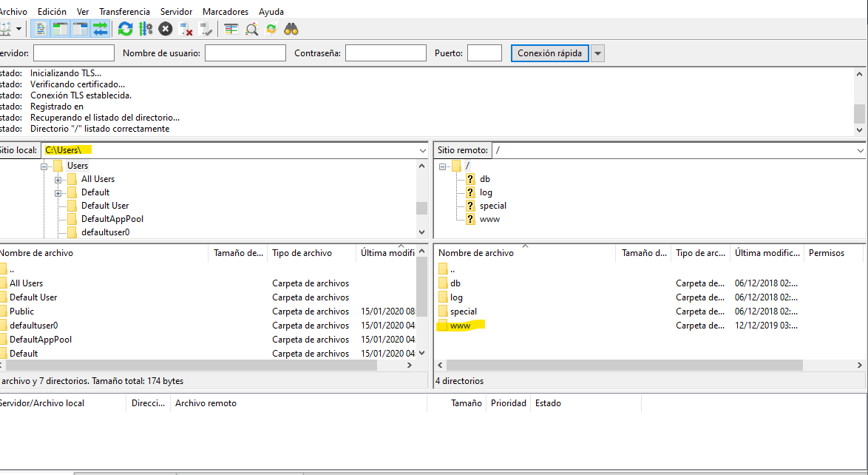Open the Marcadores menu
Image resolution: width=868 pixels, height=475 pixels.
[226, 12]
